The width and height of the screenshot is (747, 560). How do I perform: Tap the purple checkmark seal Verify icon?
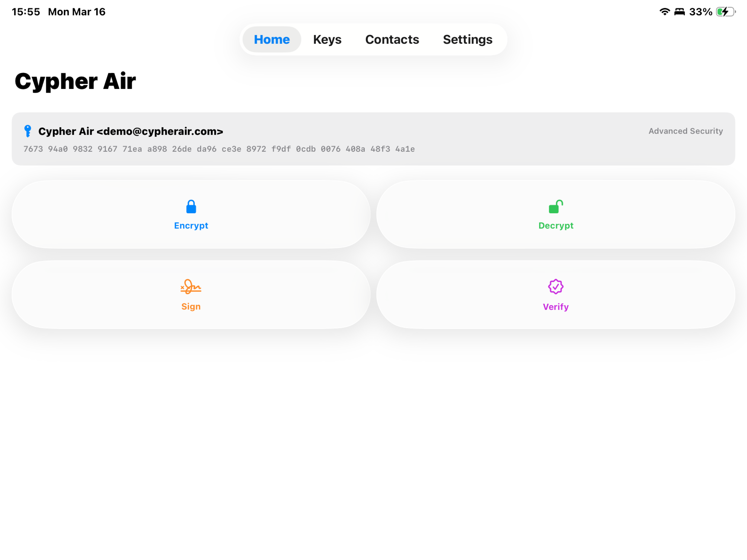[x=556, y=286]
